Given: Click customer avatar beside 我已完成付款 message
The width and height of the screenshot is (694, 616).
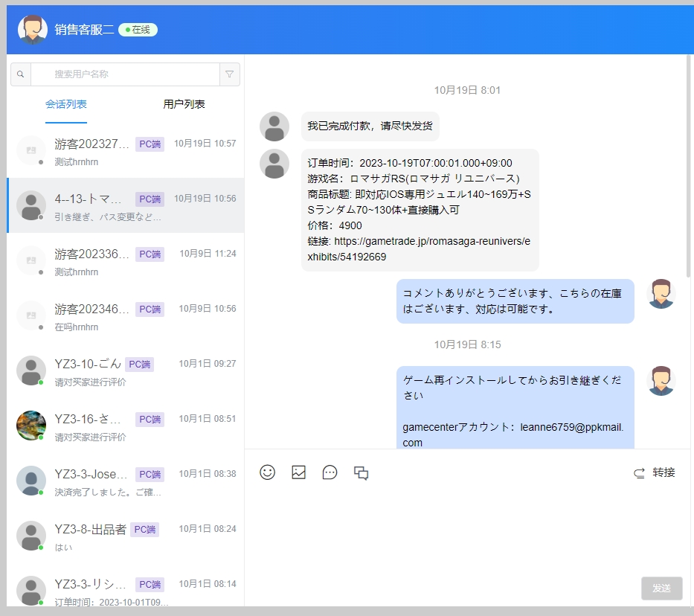Looking at the screenshot, I should [274, 126].
